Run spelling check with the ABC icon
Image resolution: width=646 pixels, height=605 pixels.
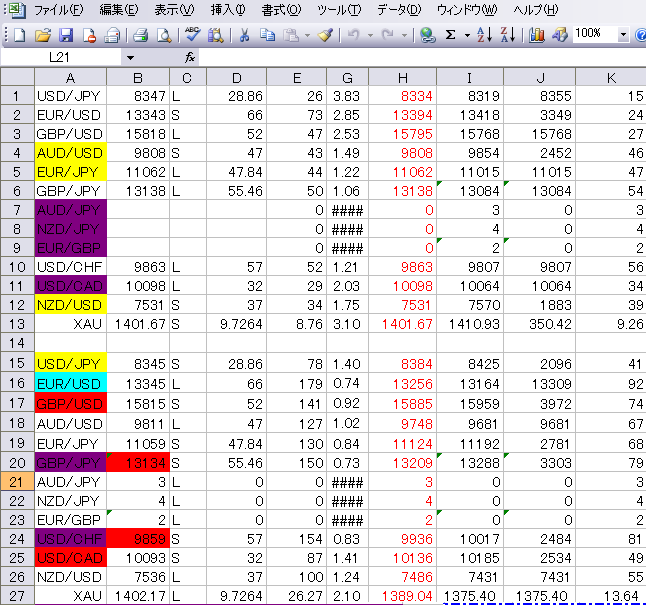coord(193,35)
